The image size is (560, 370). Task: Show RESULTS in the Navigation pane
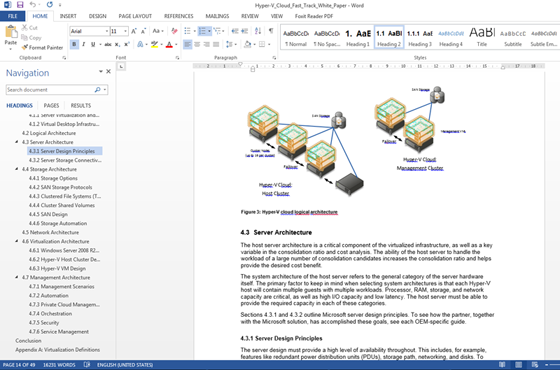pos(81,105)
